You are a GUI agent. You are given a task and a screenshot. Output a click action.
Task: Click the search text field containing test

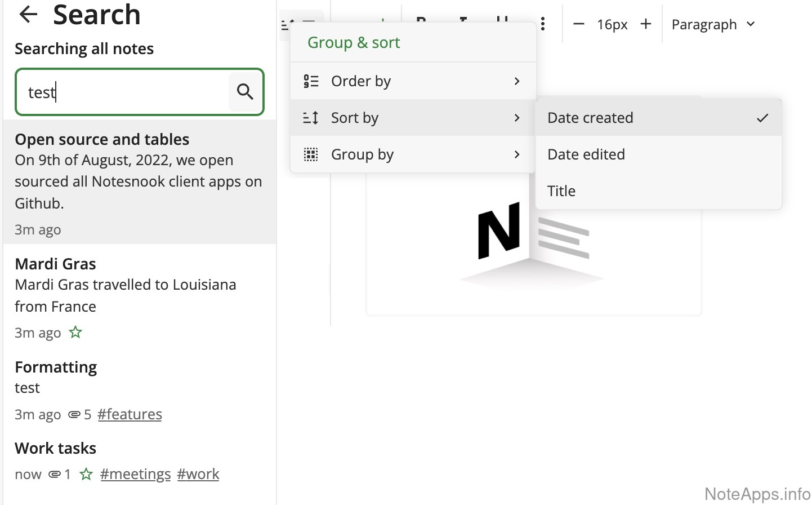124,92
